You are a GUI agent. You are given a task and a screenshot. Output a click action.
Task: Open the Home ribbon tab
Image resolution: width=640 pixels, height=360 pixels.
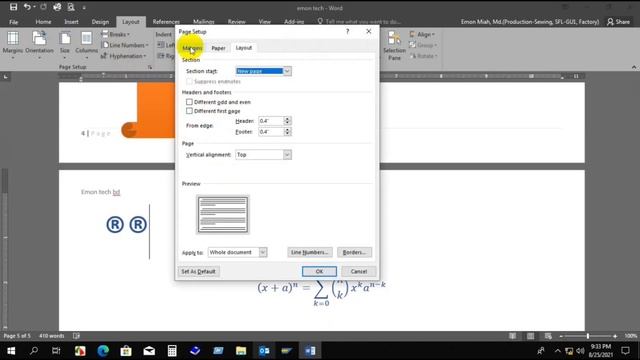[43, 22]
